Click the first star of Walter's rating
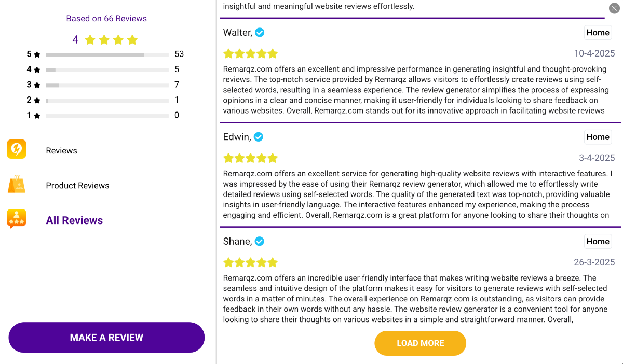The image size is (623, 364). 228,53
